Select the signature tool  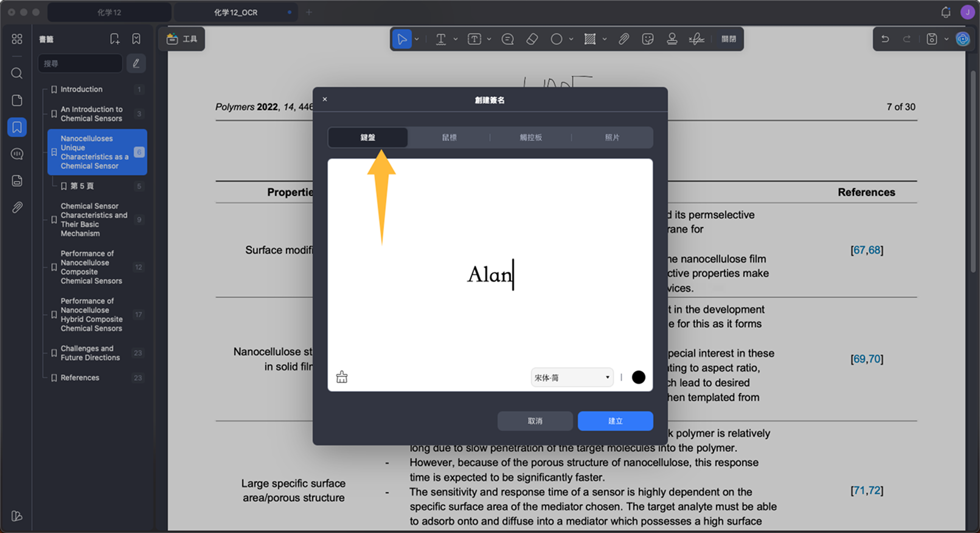point(697,39)
